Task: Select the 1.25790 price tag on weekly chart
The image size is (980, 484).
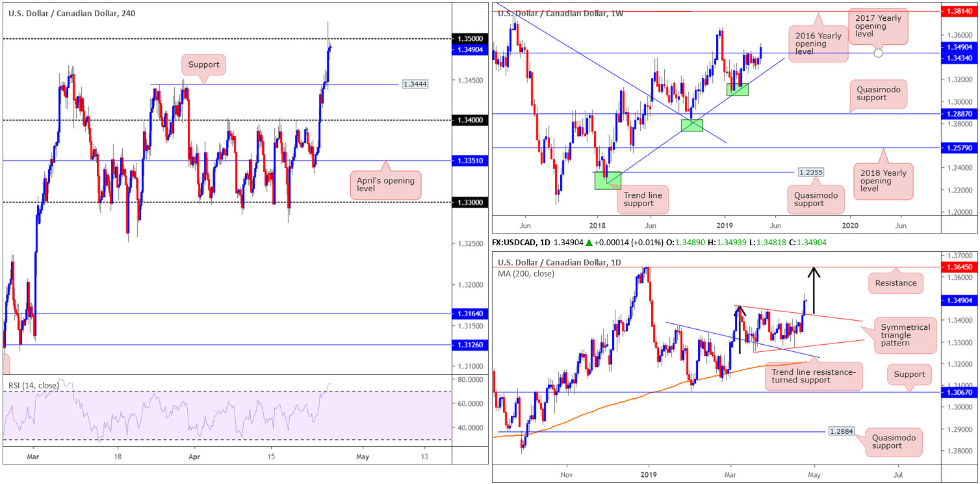Action: point(959,148)
